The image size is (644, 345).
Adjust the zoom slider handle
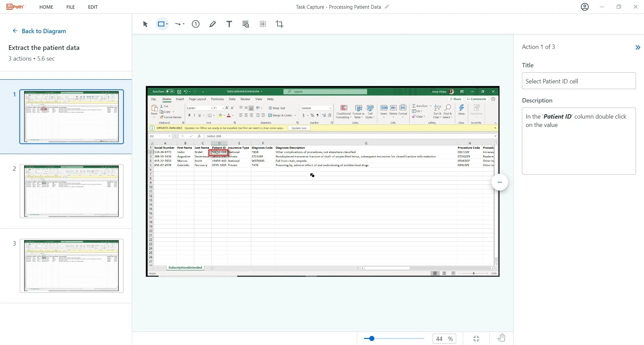372,339
